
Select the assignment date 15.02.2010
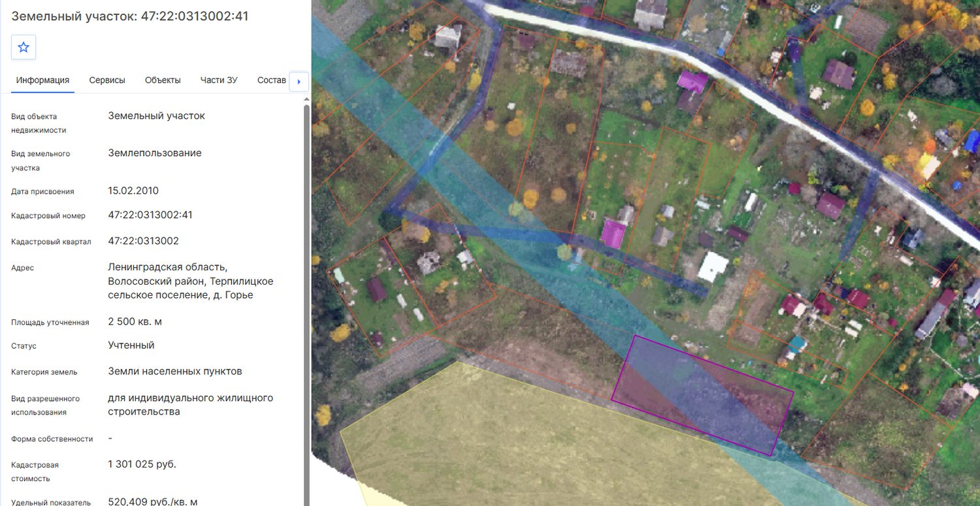pos(133,191)
